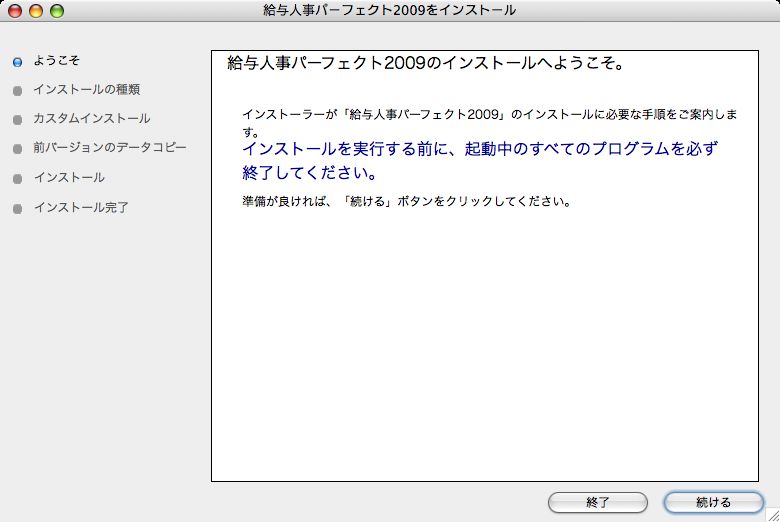This screenshot has height=522, width=780.
Task: Click the blue warning text about closing programs
Action: (x=480, y=160)
